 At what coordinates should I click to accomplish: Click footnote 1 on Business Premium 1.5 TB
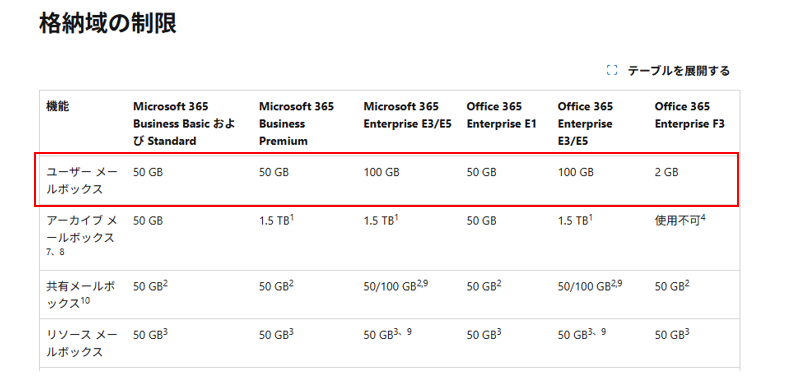tap(292, 218)
